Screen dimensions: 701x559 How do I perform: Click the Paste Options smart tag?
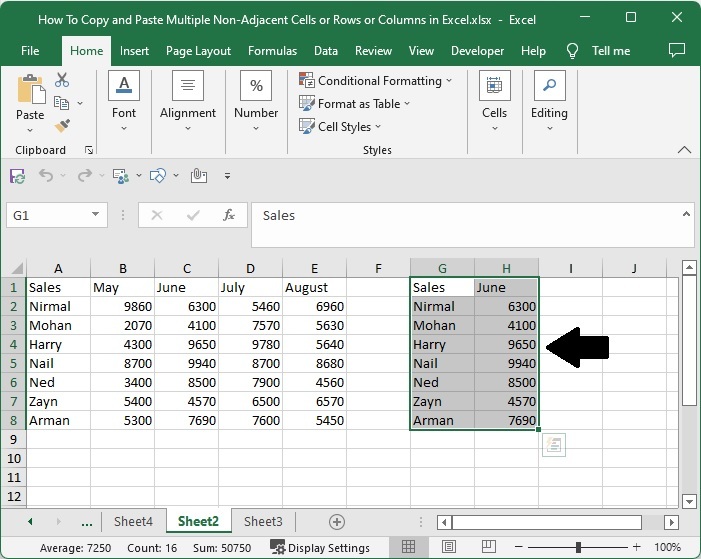point(554,445)
